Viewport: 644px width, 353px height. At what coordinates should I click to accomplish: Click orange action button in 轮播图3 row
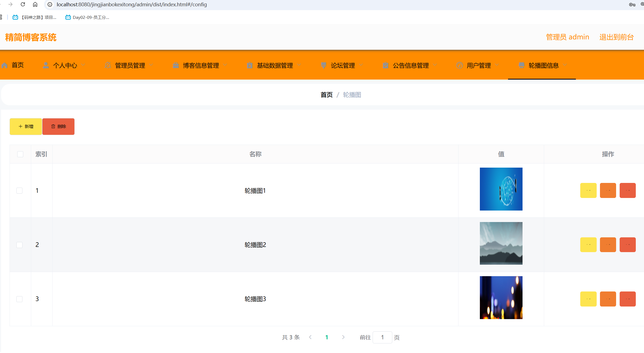(608, 299)
